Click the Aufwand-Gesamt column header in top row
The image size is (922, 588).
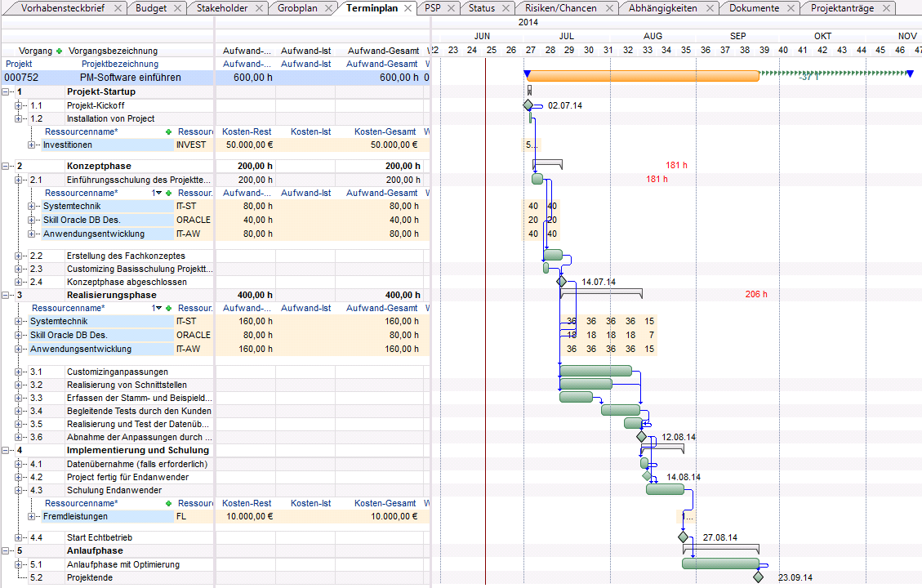(x=381, y=51)
